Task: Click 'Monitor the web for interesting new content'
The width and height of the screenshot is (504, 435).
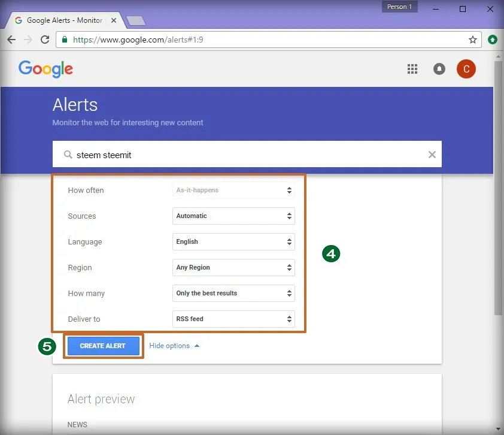Action: click(127, 123)
